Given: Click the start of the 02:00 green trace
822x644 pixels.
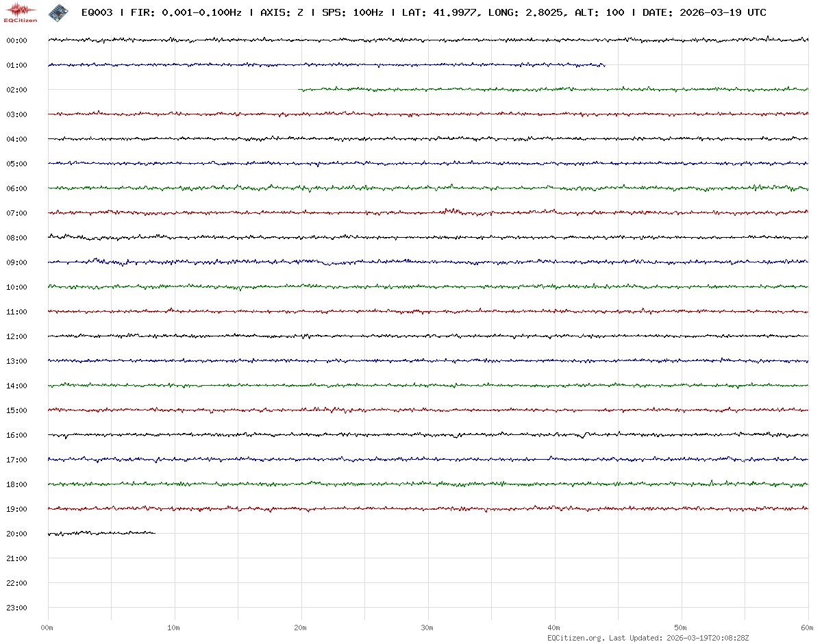Looking at the screenshot, I should click(299, 90).
